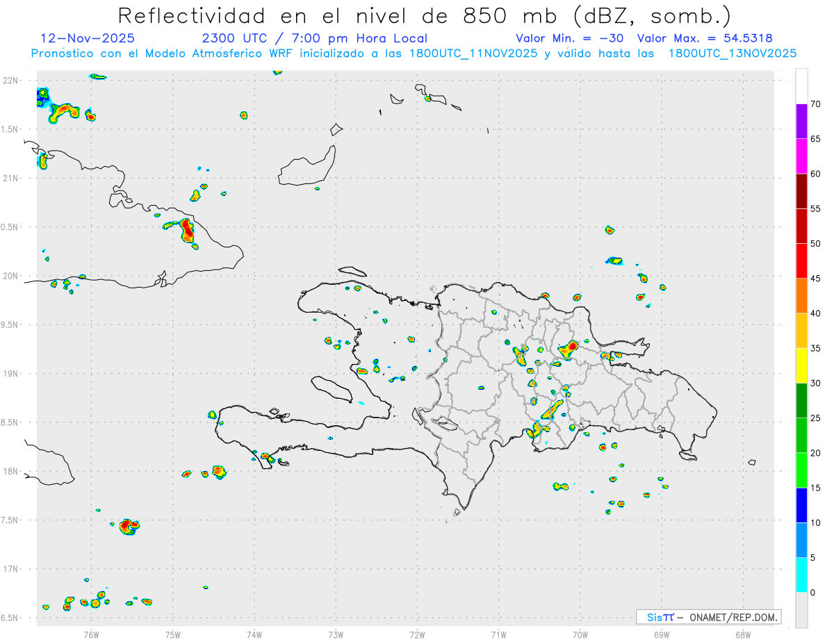The image size is (834, 644).
Task: Click the '17N' latitude label
Action: point(10,569)
